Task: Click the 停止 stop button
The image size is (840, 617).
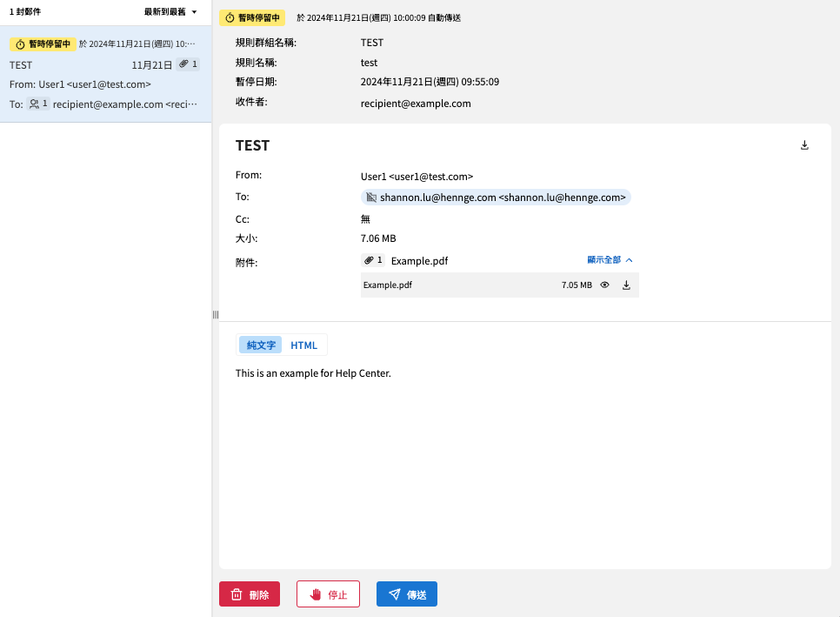Action: click(x=329, y=594)
